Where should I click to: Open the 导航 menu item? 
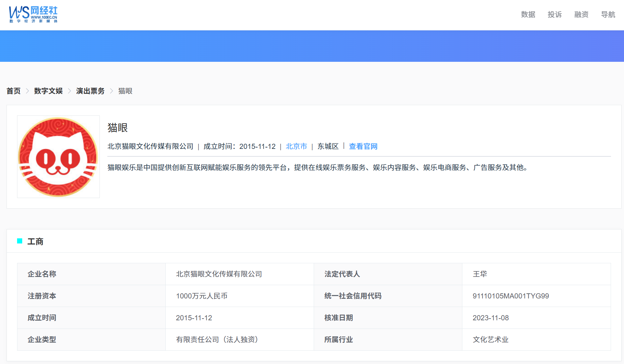tap(608, 14)
